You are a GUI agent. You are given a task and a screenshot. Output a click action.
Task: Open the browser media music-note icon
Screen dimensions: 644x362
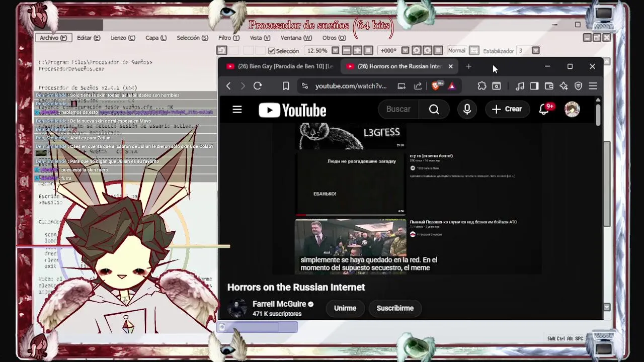pos(520,86)
